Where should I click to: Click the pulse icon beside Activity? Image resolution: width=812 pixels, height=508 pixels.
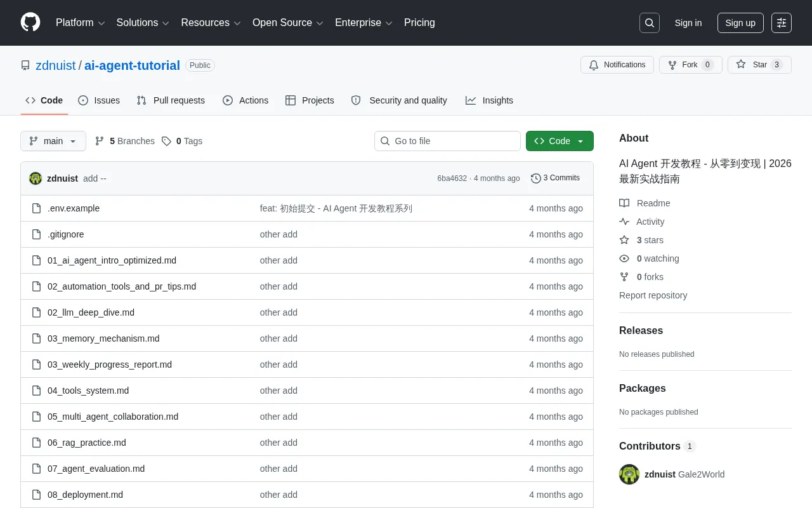pos(624,222)
